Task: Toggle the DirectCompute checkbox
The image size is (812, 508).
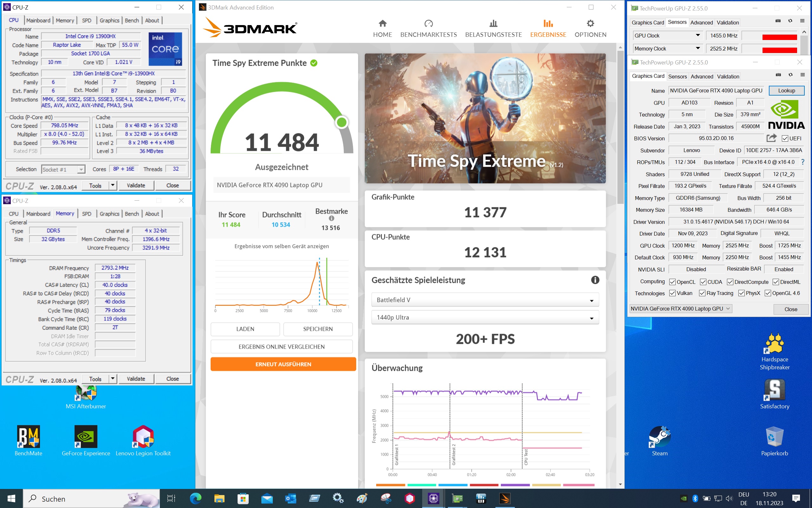Action: click(x=730, y=282)
